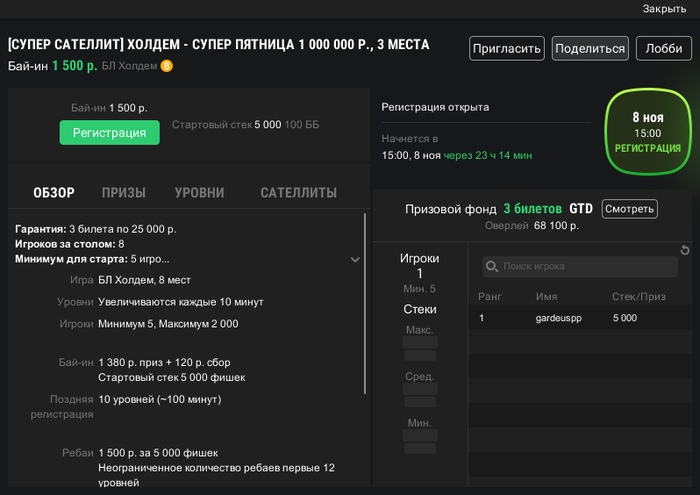The height and width of the screenshot is (495, 700).
Task: Click the orange 8-max badge icon
Action: coord(167,66)
